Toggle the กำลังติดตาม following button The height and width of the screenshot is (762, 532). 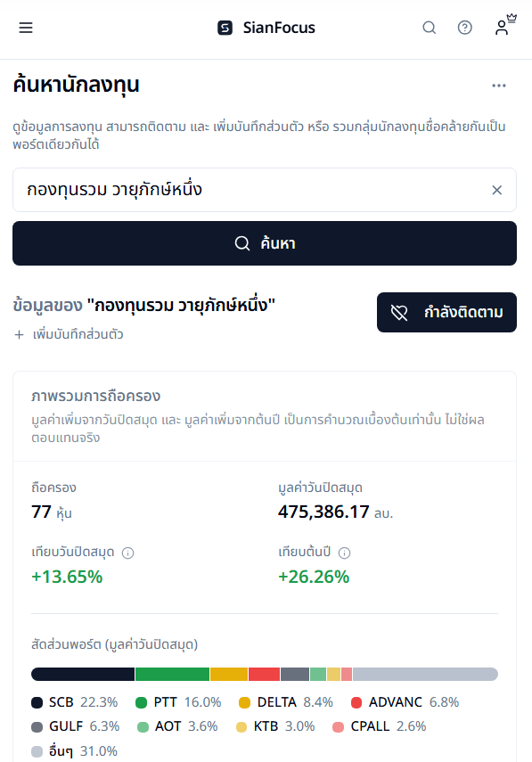tap(446, 313)
